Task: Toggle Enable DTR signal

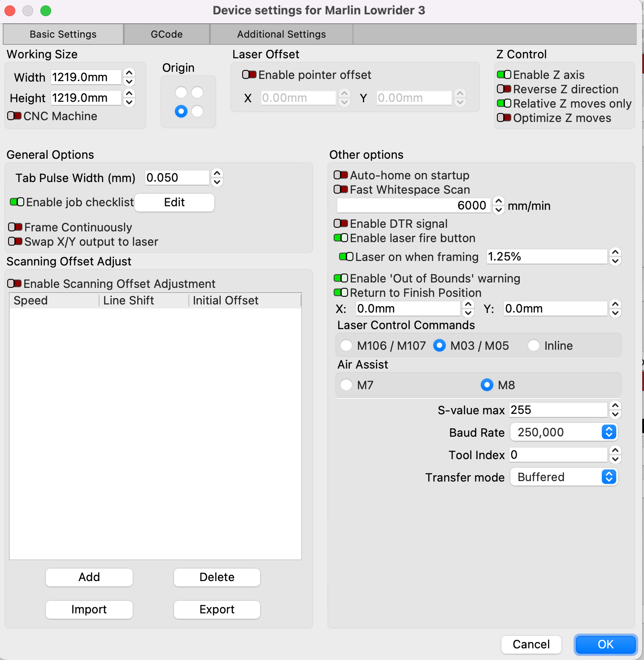Action: (341, 224)
